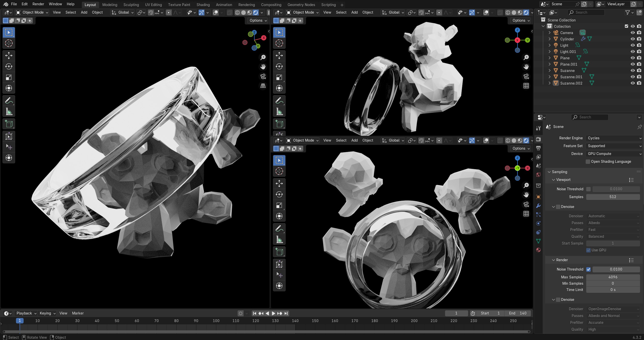Open the Modifiers properties tab
Screen dimensions: 644x340
point(538,206)
